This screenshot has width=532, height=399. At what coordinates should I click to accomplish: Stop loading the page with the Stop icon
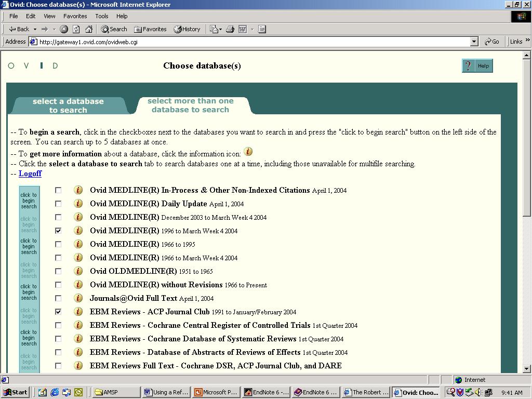tap(64, 29)
